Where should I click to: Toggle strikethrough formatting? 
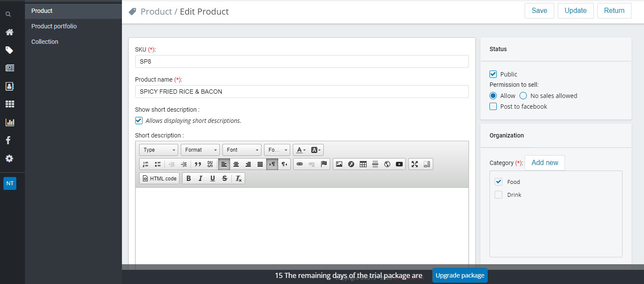click(225, 179)
